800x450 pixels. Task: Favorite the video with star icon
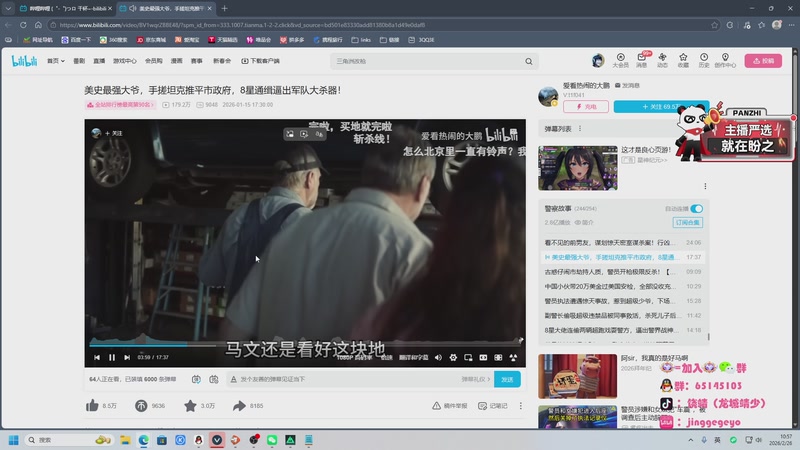click(x=190, y=406)
